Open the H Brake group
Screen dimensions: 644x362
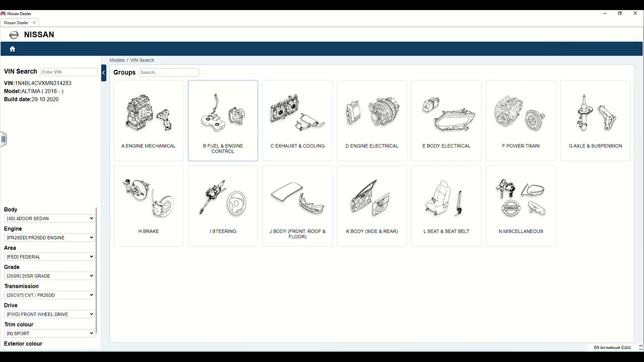pyautogui.click(x=148, y=206)
